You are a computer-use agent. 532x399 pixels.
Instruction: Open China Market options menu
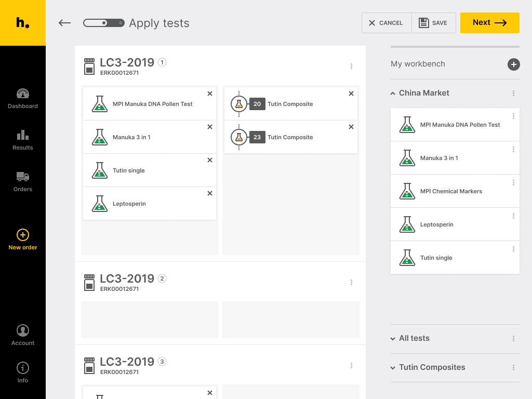pos(513,94)
